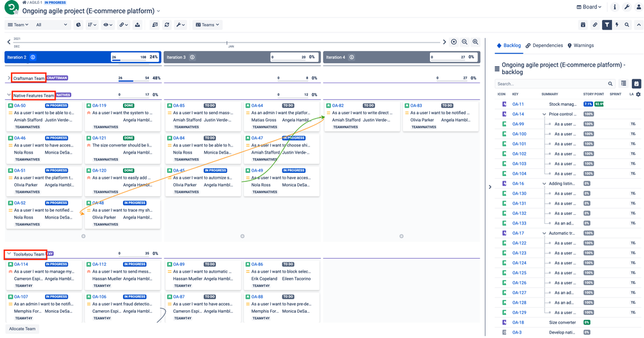The image size is (644, 338).
Task: Click the wrench settings icon in top-right header
Action: 627,7
